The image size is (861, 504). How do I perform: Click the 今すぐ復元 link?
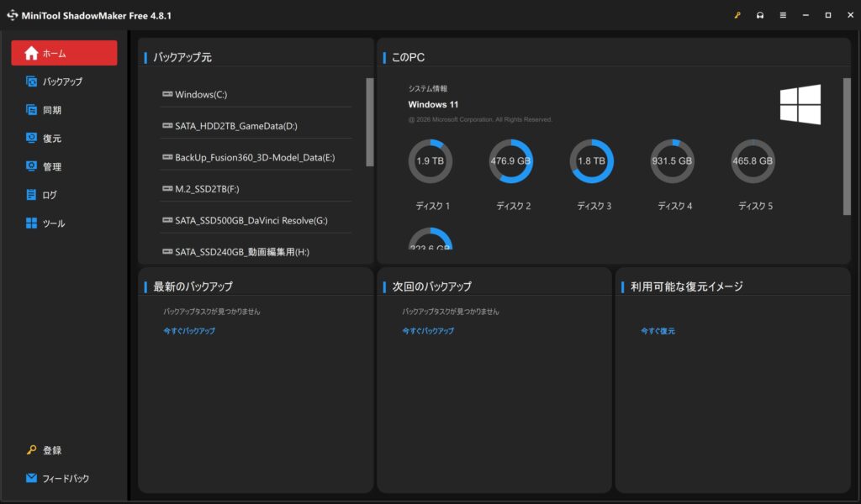pos(658,331)
